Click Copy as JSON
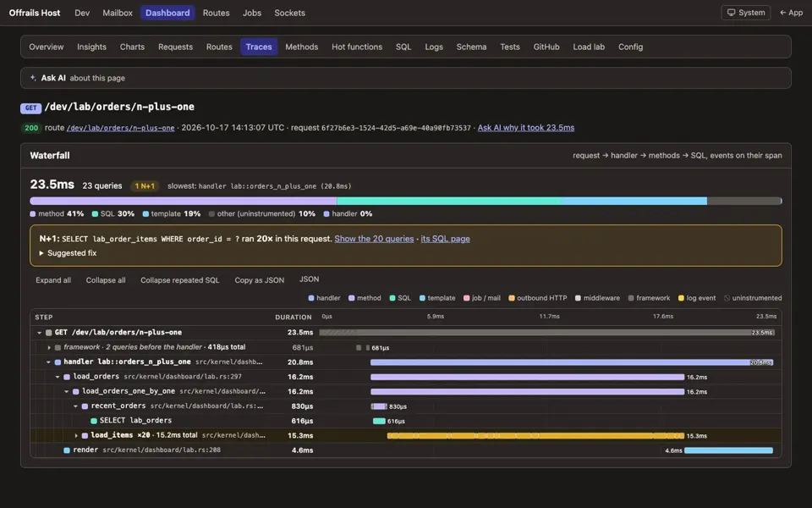The image size is (812, 508). [x=259, y=280]
